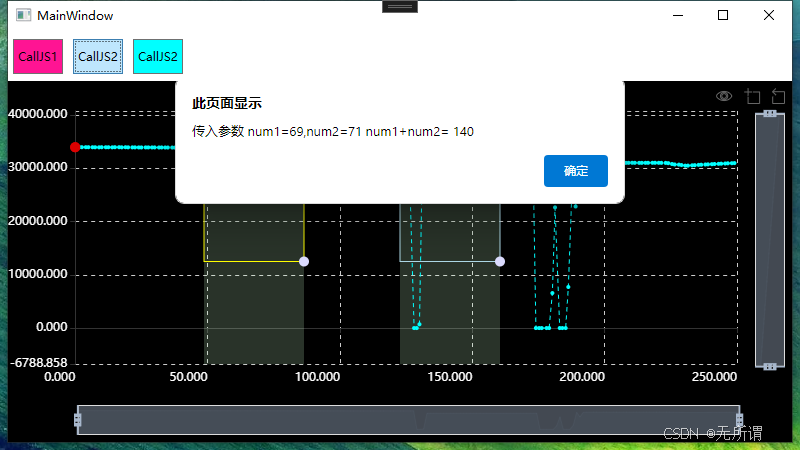Click the y-axis label 10000.000
The image size is (800, 450).
[38, 274]
